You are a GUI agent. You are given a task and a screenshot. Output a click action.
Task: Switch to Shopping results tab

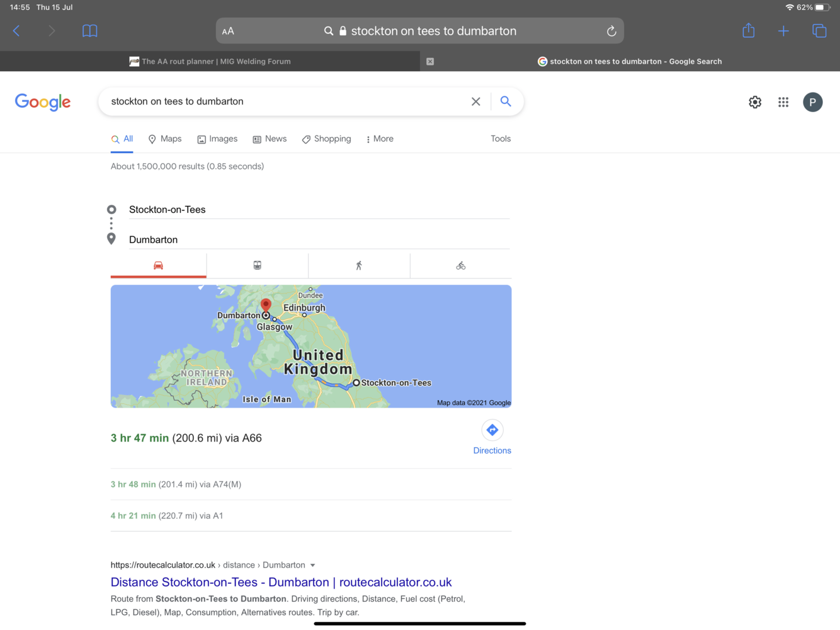pyautogui.click(x=326, y=139)
